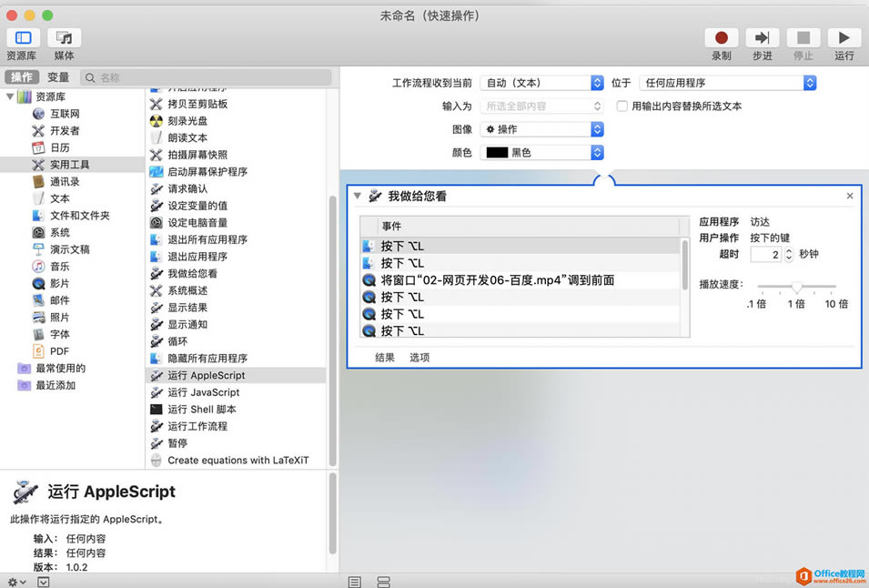This screenshot has width=869, height=588.
Task: Show workflow log view button
Action: tap(355, 582)
